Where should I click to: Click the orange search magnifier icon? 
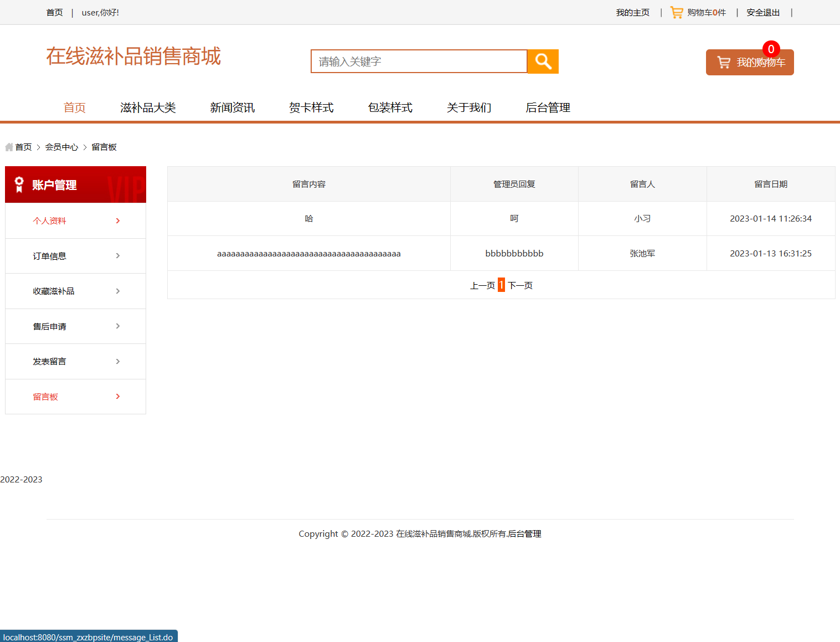[542, 61]
